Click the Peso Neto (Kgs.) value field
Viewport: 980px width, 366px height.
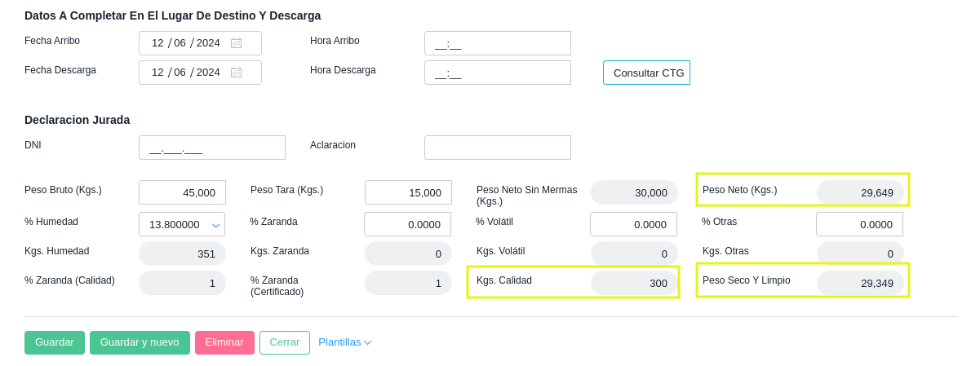860,192
